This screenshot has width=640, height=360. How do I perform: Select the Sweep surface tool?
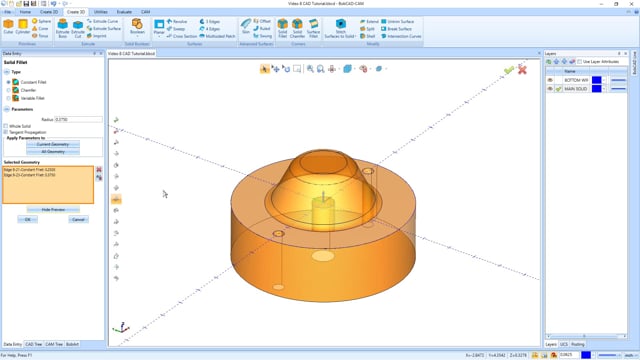tap(176, 29)
